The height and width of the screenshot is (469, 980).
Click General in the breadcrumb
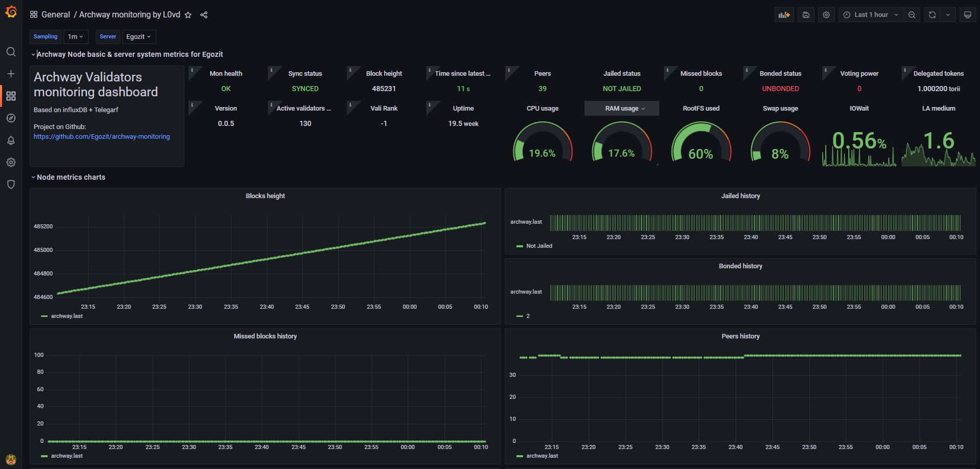[55, 15]
